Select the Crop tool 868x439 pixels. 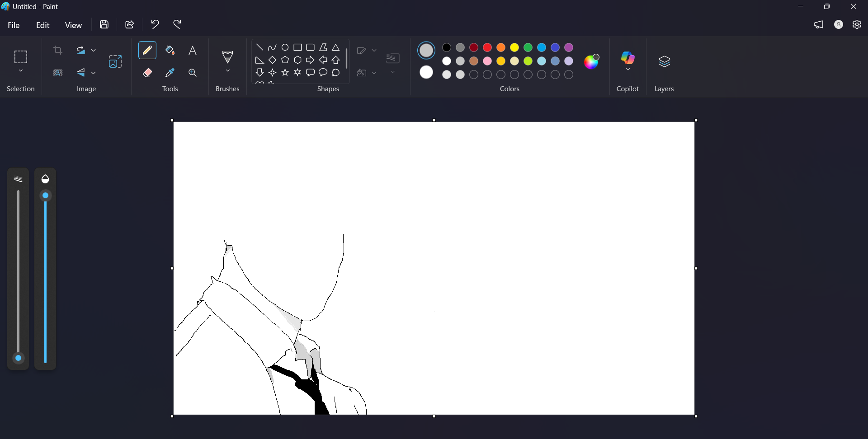click(x=58, y=50)
